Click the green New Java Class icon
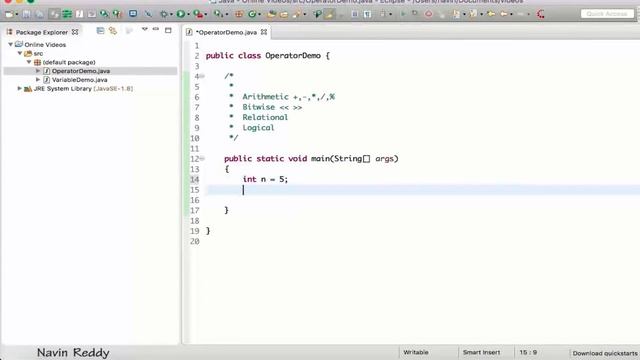This screenshot has width=640, height=360. 252,14
